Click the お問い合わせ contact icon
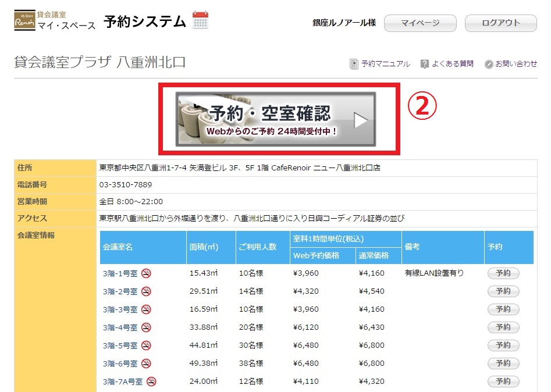The width and height of the screenshot is (551, 392). click(488, 65)
